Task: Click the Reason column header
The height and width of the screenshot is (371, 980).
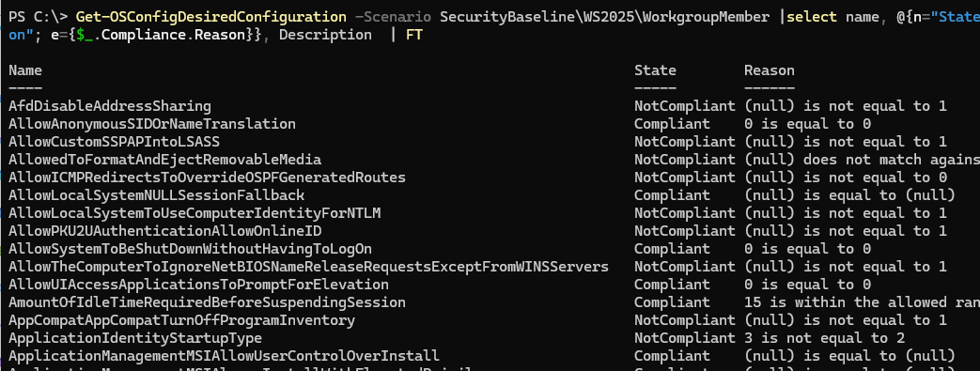Action: (770, 70)
